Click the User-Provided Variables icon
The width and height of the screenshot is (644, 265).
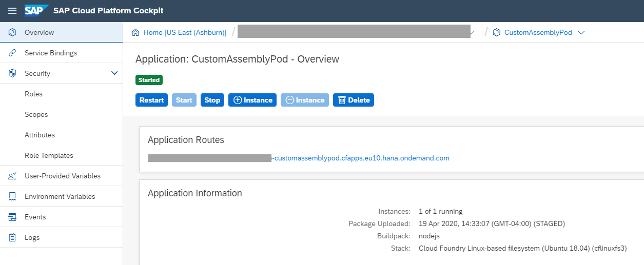coord(12,176)
